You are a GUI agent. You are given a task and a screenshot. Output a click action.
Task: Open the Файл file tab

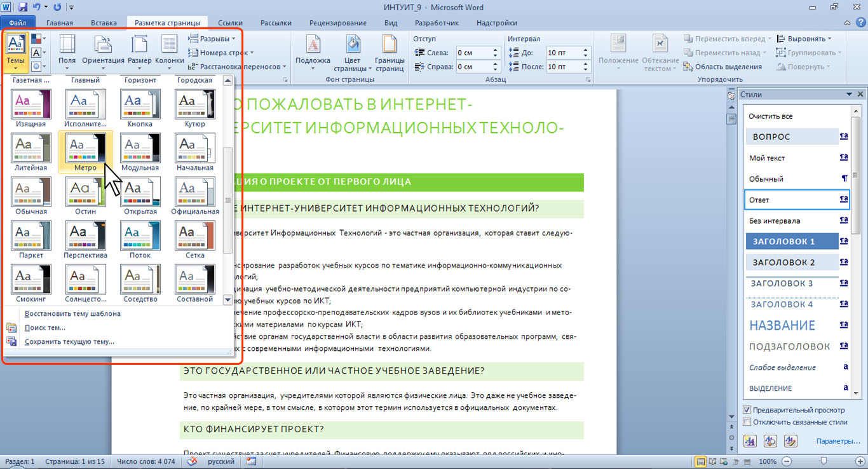pyautogui.click(x=18, y=23)
